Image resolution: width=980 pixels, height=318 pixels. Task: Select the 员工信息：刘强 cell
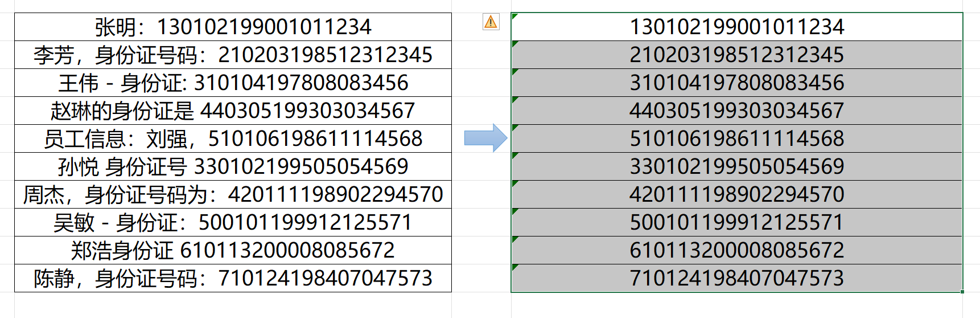233,138
